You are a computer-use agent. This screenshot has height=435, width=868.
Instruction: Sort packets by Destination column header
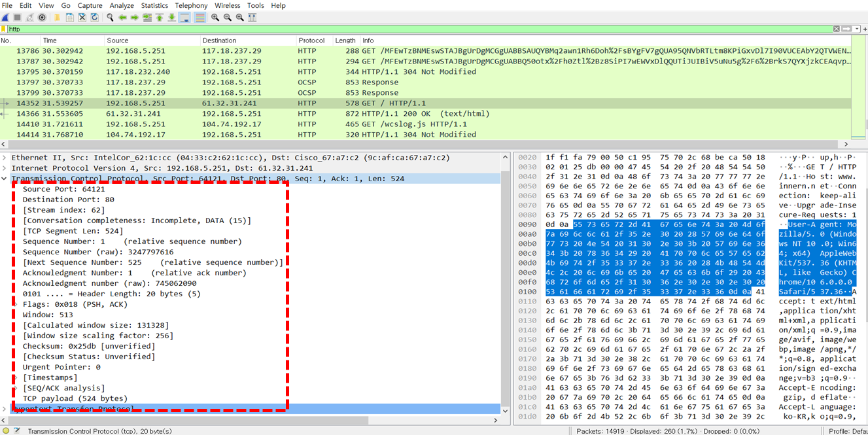pyautogui.click(x=248, y=41)
